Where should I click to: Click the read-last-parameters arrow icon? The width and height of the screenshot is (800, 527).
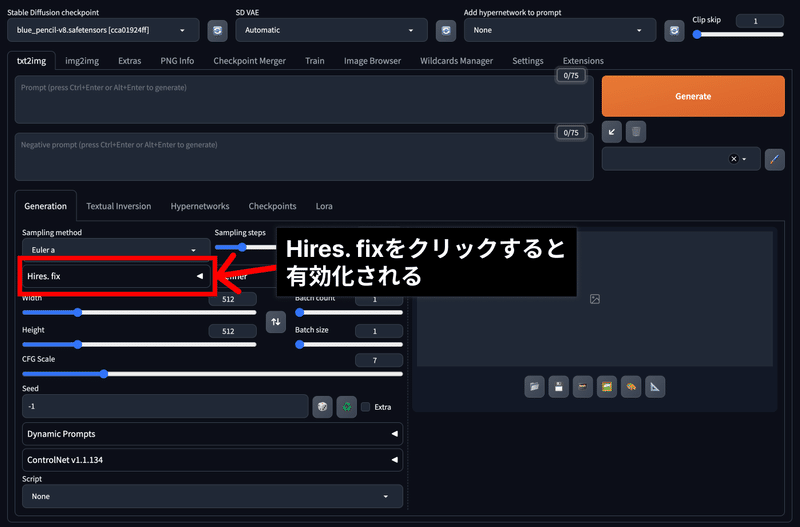pyautogui.click(x=612, y=132)
